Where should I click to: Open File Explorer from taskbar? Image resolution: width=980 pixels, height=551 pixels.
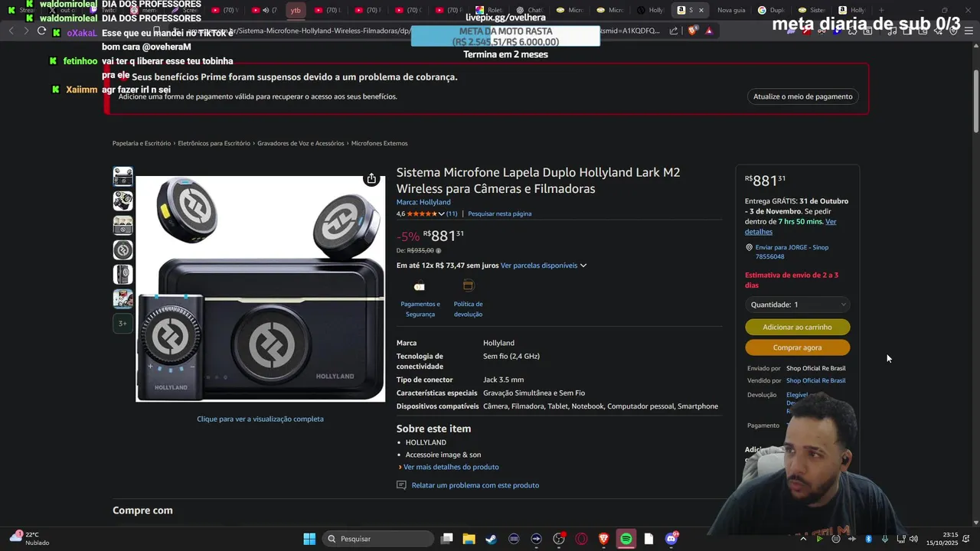point(469,539)
